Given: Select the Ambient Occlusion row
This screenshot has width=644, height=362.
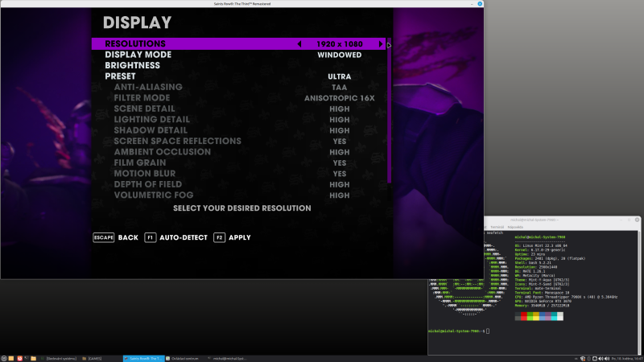Looking at the screenshot, I should [x=238, y=152].
